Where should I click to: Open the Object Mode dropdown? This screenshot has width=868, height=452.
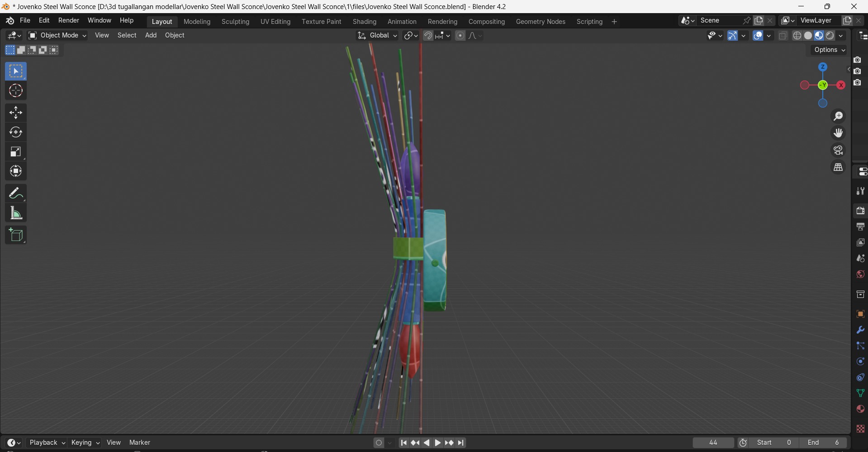click(57, 35)
